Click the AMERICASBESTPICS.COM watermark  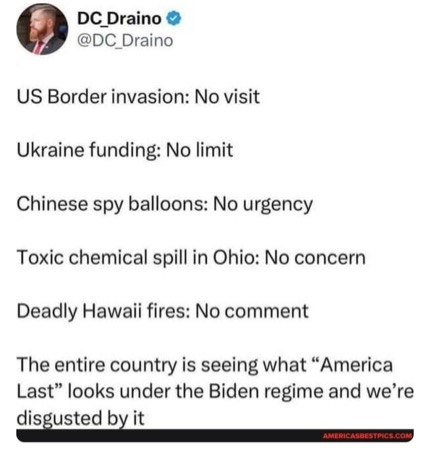click(x=368, y=436)
